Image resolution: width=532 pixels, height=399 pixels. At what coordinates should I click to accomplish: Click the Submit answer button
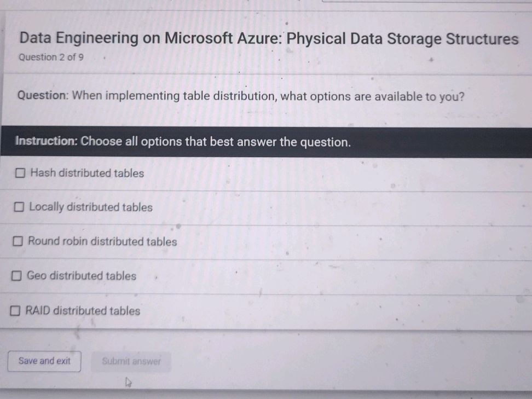(x=131, y=361)
